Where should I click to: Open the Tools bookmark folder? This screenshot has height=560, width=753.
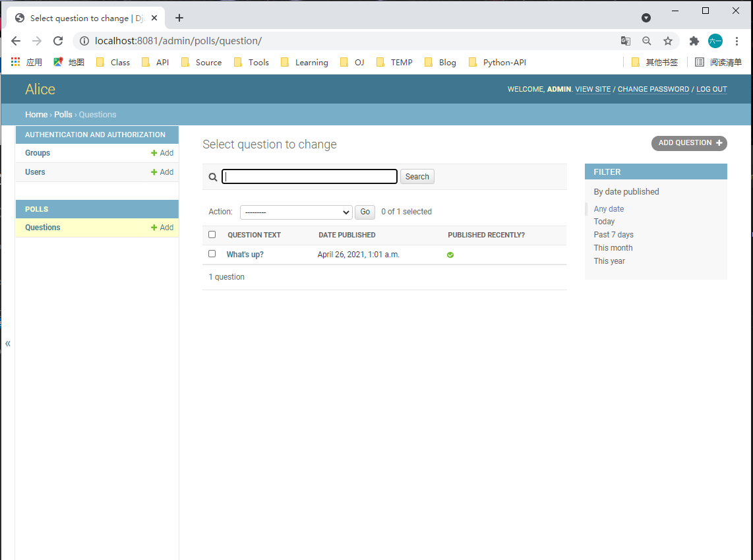pyautogui.click(x=251, y=62)
